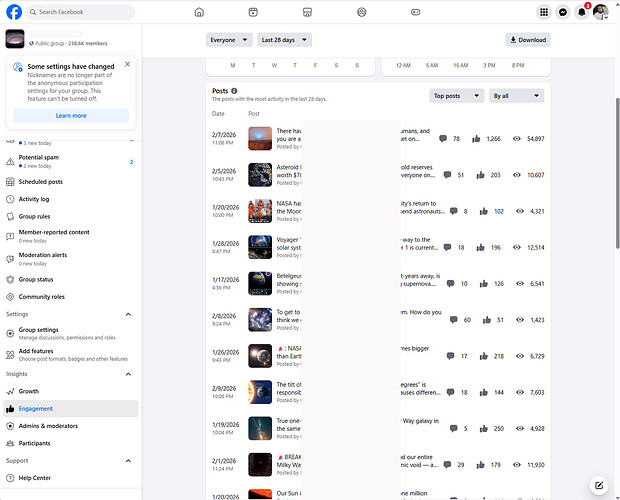Open the 1/19/2026 post thumbnail
Image resolution: width=620 pixels, height=500 pixels.
(260, 428)
